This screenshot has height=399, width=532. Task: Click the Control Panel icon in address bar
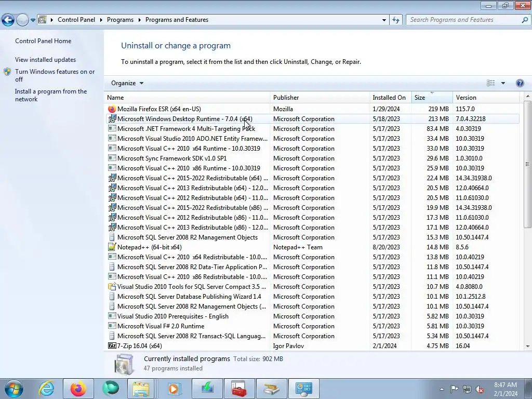43,20
